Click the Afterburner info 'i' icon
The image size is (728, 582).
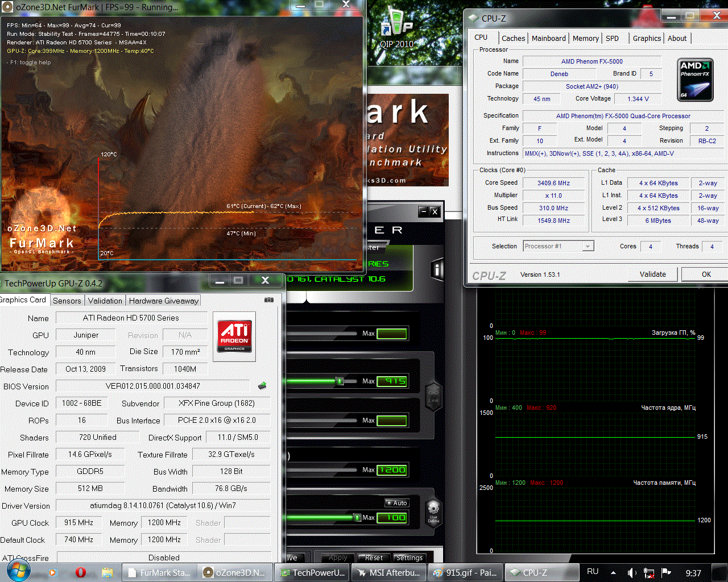[437, 269]
